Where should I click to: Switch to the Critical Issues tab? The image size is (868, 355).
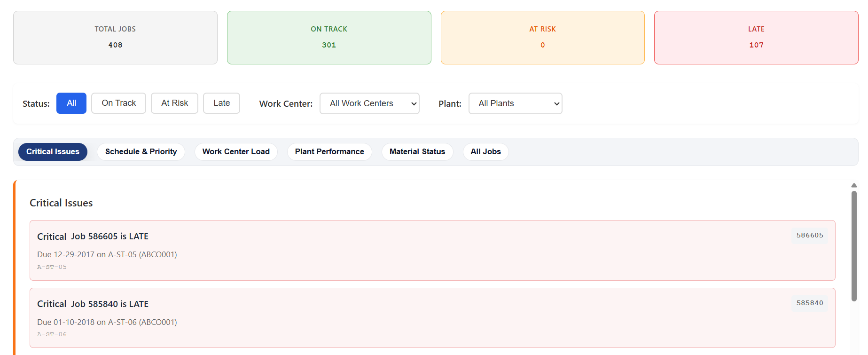point(53,152)
